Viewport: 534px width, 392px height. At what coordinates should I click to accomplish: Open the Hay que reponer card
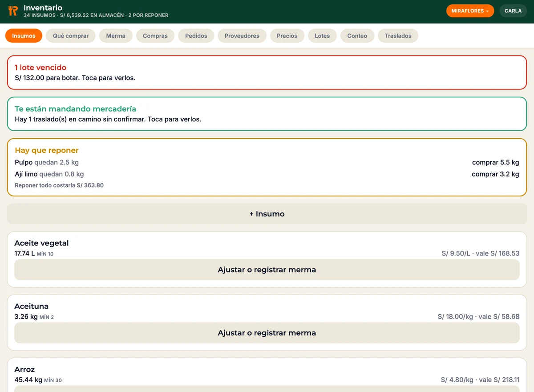(x=267, y=167)
